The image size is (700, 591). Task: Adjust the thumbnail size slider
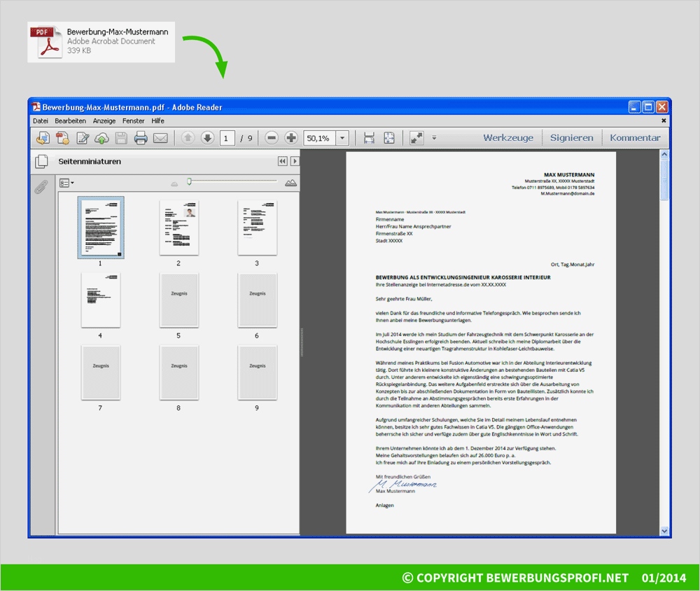click(x=190, y=182)
